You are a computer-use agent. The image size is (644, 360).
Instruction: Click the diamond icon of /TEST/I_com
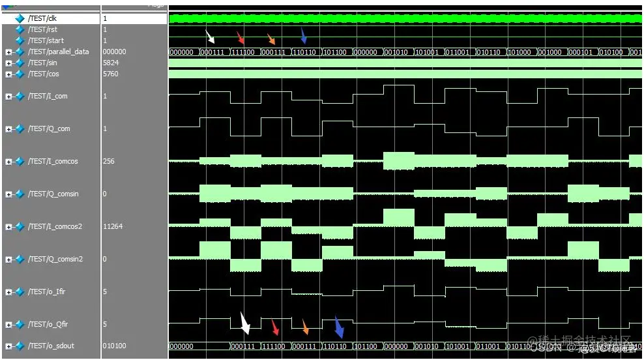coord(20,96)
